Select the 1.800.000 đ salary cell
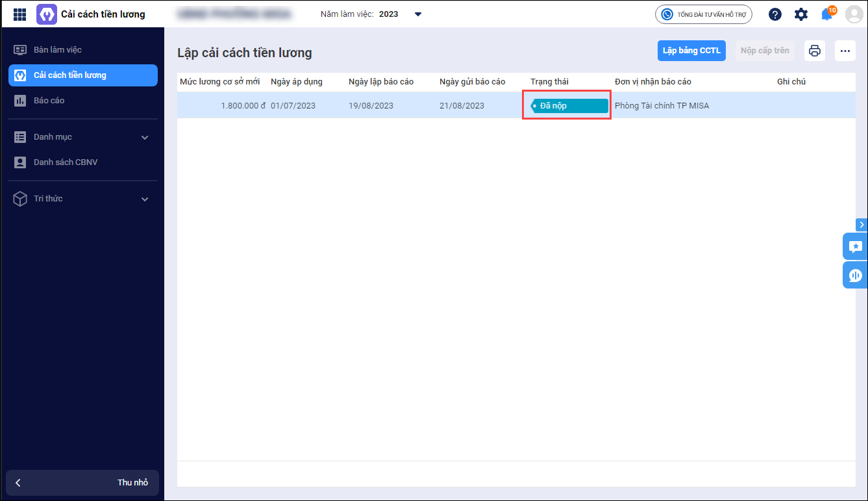This screenshot has height=501, width=868. [243, 105]
